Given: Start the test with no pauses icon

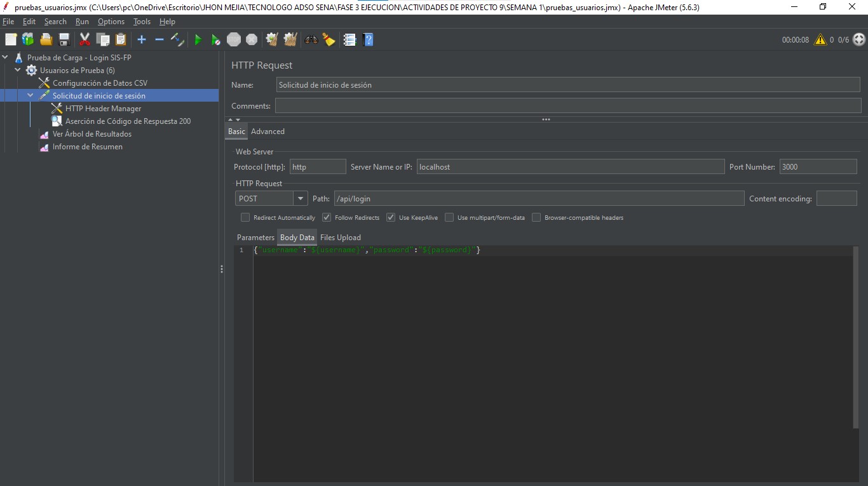Looking at the screenshot, I should [216, 39].
